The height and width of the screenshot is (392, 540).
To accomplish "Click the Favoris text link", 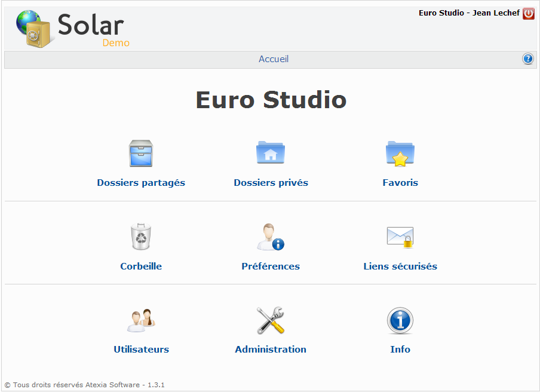I will 400,183.
